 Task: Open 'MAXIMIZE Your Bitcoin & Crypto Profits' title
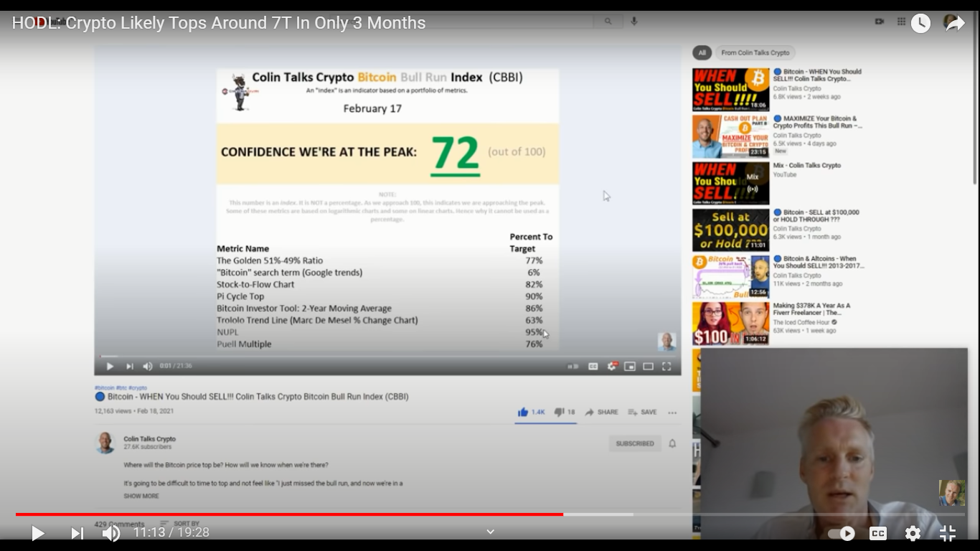(818, 122)
